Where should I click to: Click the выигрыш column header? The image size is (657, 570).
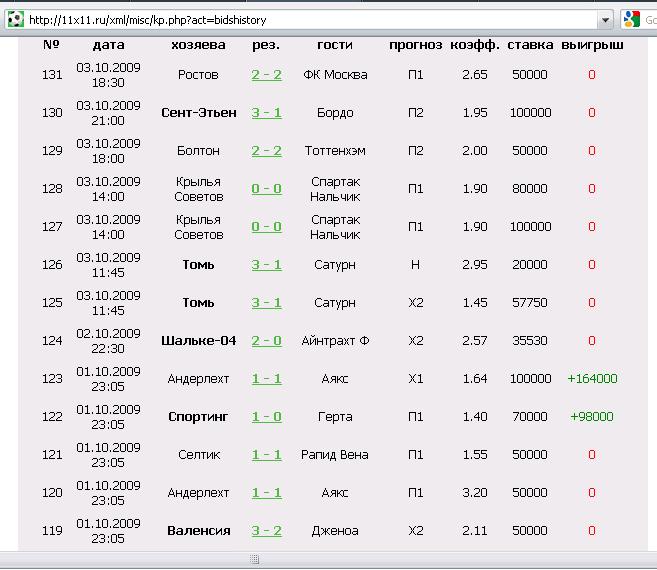point(592,45)
